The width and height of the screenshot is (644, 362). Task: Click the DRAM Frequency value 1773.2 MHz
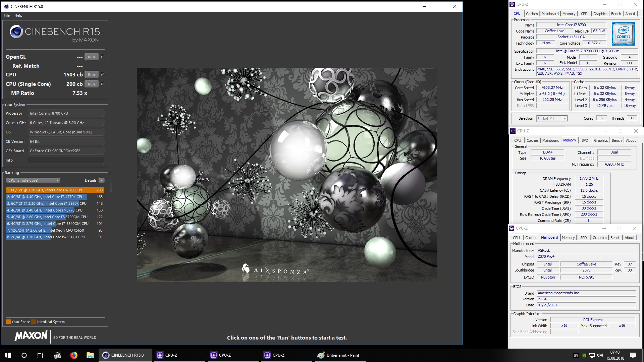coord(589,178)
